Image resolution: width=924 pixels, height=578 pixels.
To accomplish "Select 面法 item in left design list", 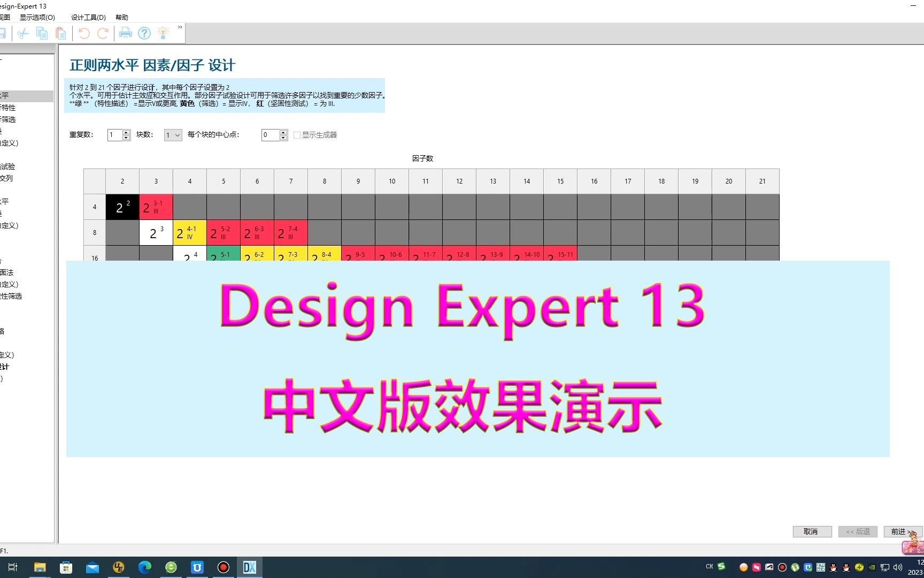I will point(6,272).
